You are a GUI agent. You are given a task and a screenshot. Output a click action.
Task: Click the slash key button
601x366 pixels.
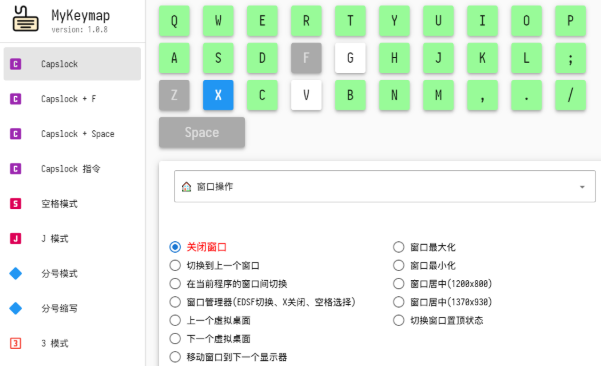(x=571, y=95)
